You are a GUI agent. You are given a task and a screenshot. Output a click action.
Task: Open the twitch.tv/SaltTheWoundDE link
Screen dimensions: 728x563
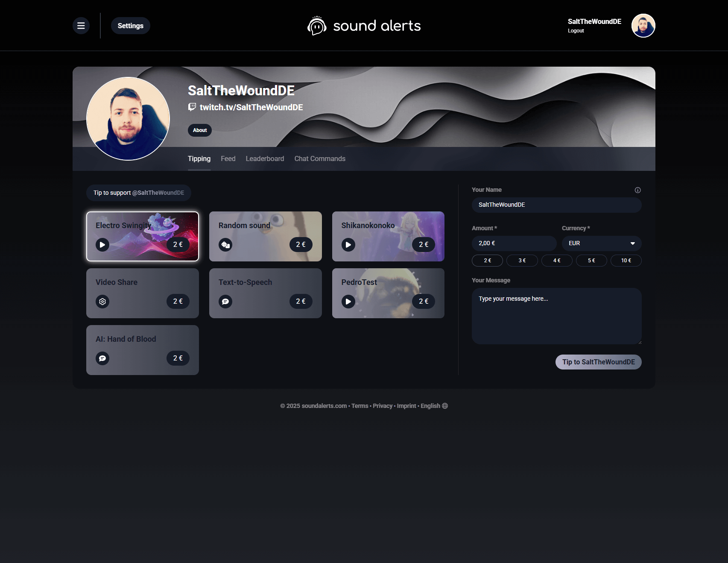(251, 107)
